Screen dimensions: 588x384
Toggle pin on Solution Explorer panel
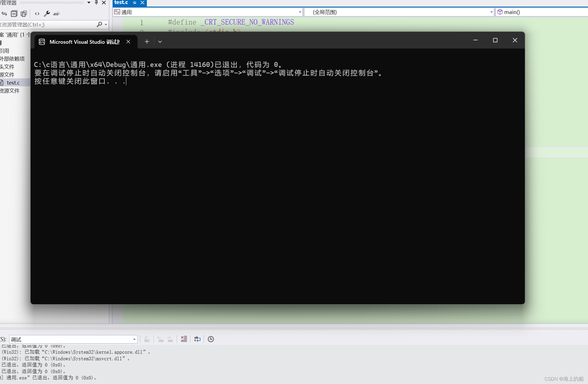96,3
